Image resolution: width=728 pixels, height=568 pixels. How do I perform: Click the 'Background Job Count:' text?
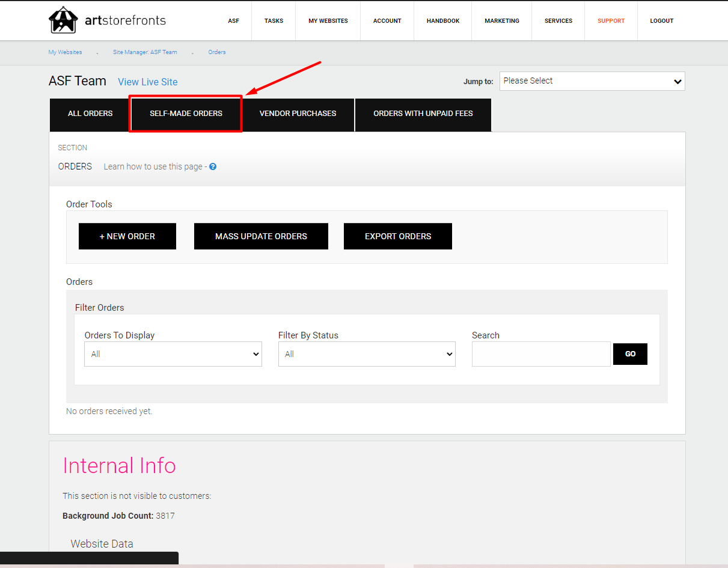108,516
